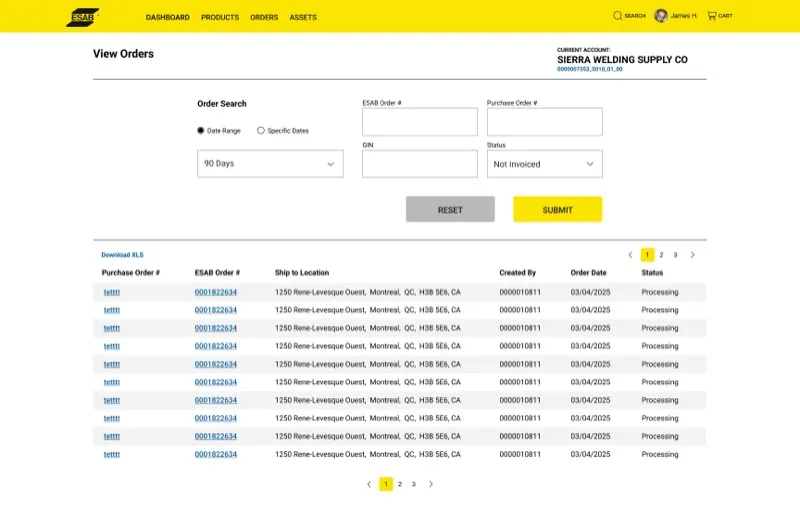
Task: Click inside the ESAB Order # field
Action: [420, 121]
